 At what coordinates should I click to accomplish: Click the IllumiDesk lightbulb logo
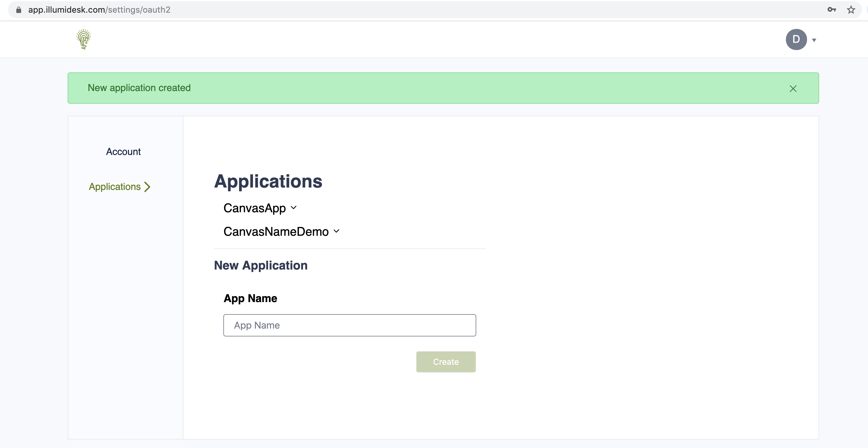(84, 39)
